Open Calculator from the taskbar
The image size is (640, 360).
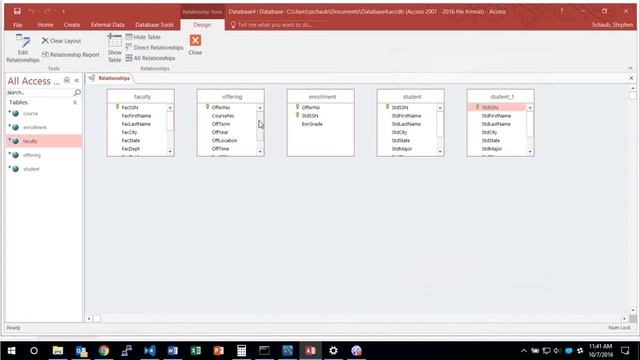(x=242, y=351)
